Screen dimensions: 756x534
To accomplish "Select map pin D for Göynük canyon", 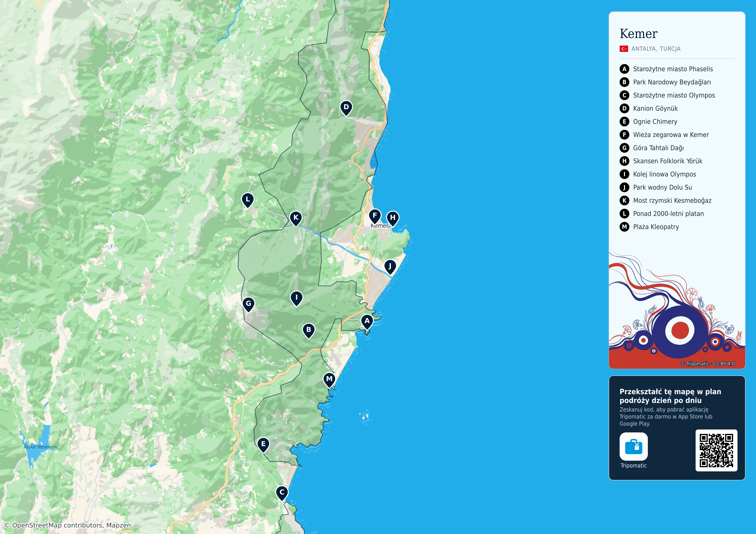I will tap(346, 108).
